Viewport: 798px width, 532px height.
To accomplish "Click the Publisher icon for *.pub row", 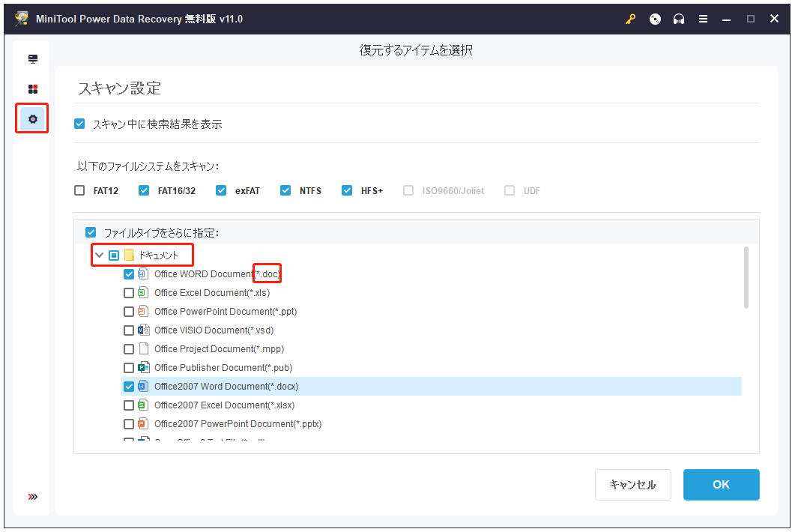I will tap(144, 368).
